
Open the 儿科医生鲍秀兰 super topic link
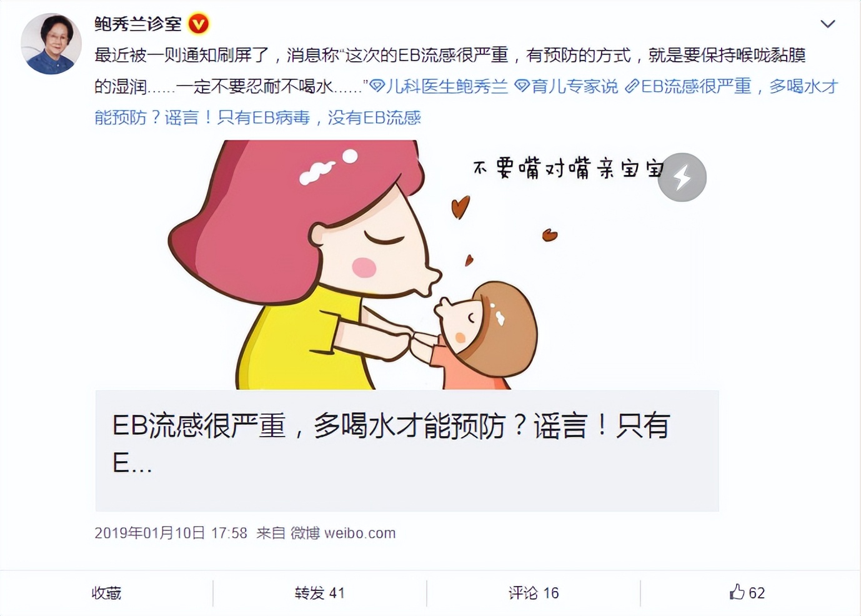(447, 86)
